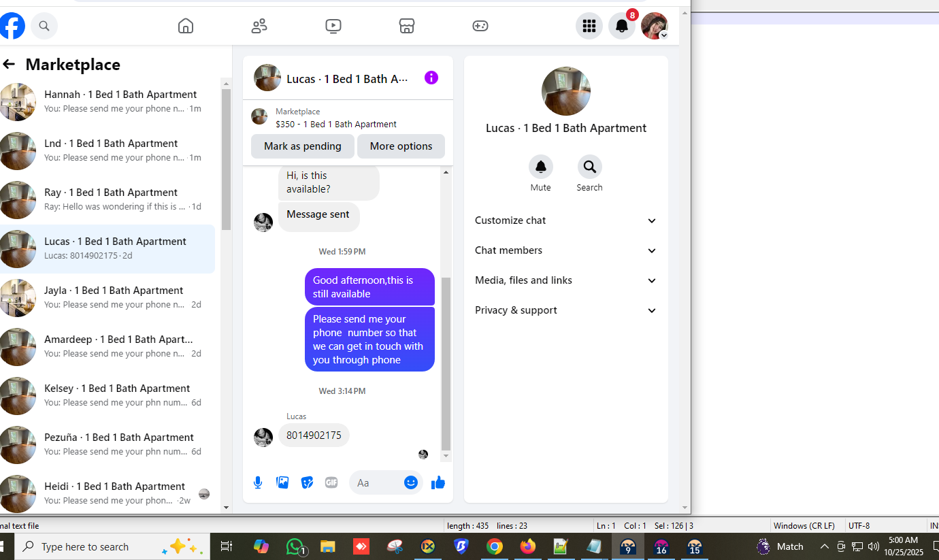Click Lucas chat header title
The height and width of the screenshot is (560, 939).
pos(347,79)
